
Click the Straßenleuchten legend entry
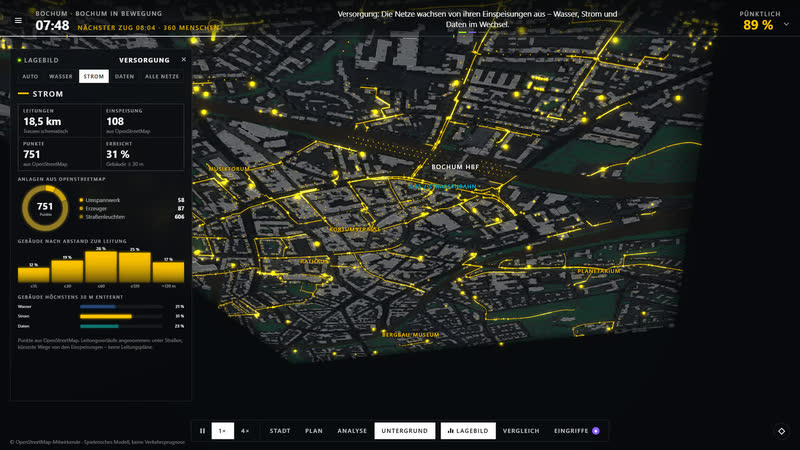132,217
